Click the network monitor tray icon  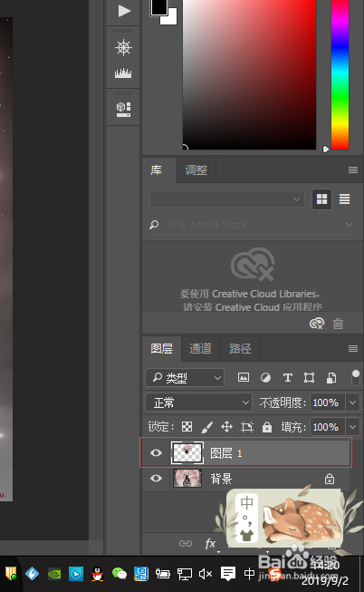click(185, 574)
